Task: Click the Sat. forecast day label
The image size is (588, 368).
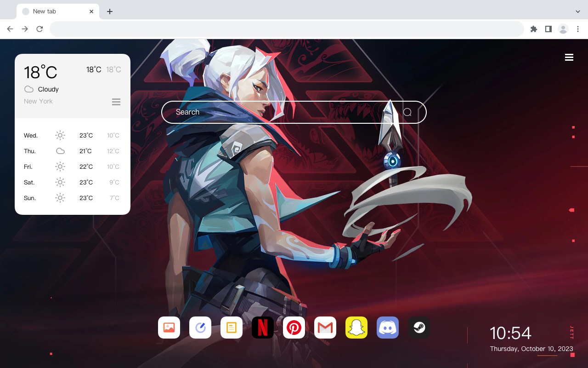Action: [x=29, y=182]
